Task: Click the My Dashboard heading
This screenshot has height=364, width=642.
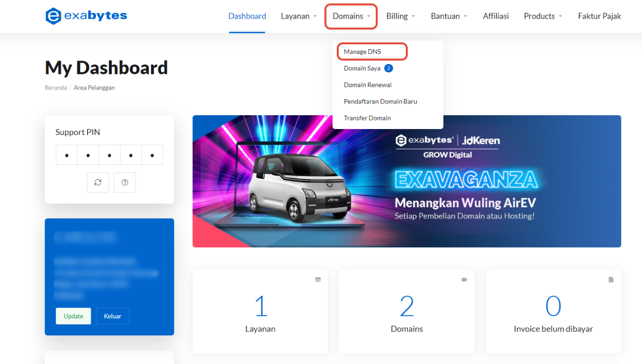Action: [x=107, y=67]
